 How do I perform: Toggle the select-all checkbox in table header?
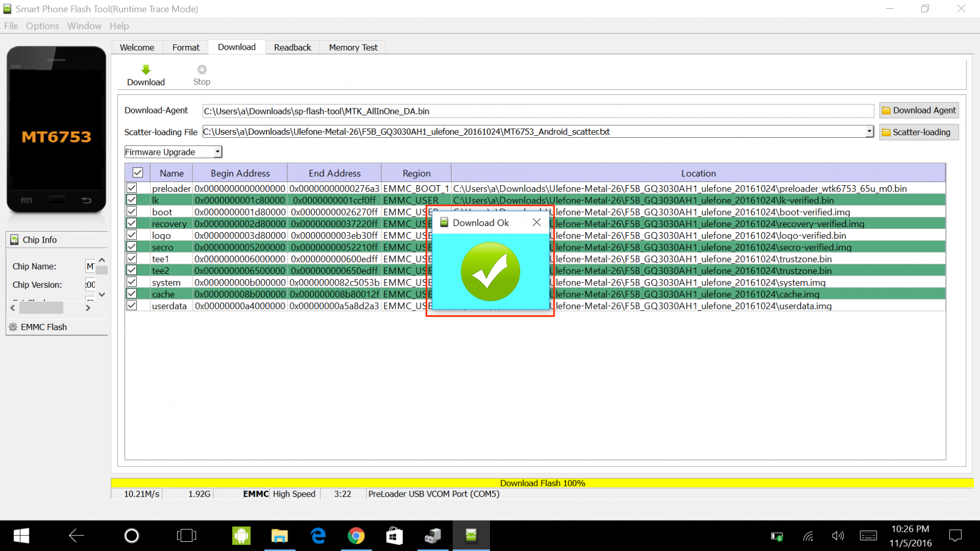(138, 173)
